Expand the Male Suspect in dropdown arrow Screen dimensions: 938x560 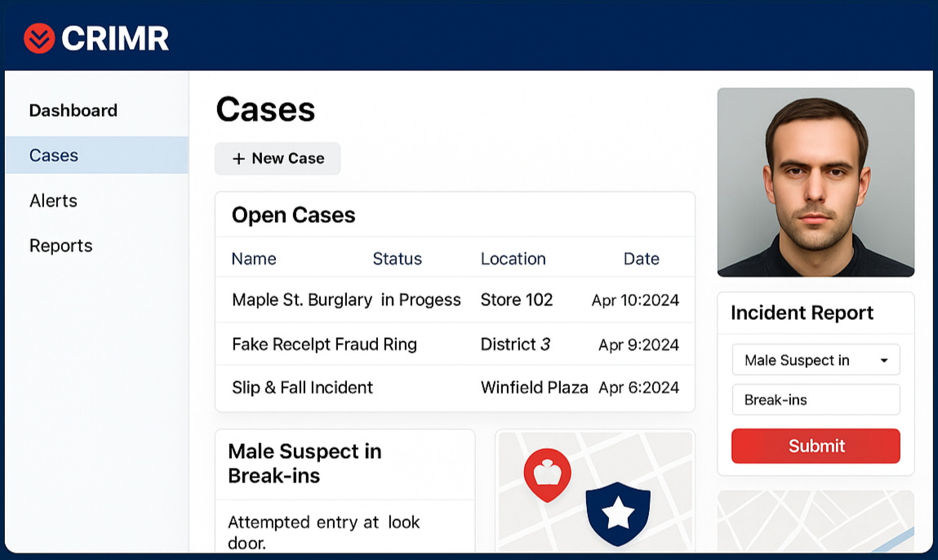click(884, 360)
